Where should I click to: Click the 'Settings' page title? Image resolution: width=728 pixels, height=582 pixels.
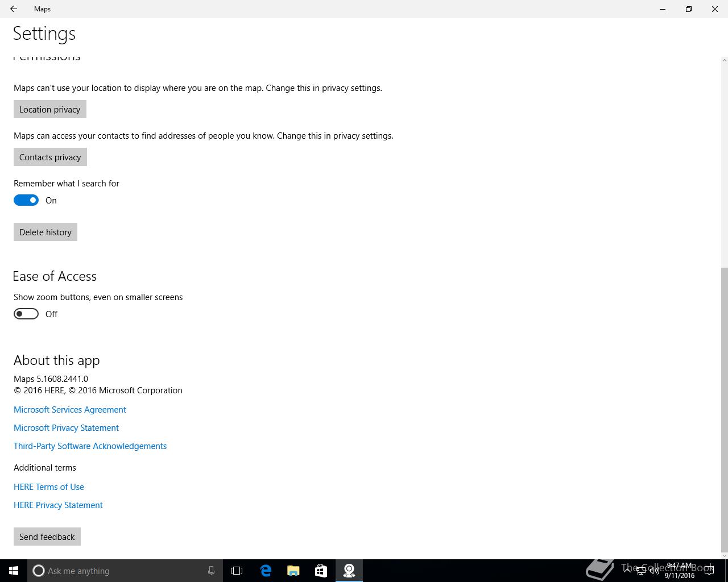pyautogui.click(x=44, y=34)
